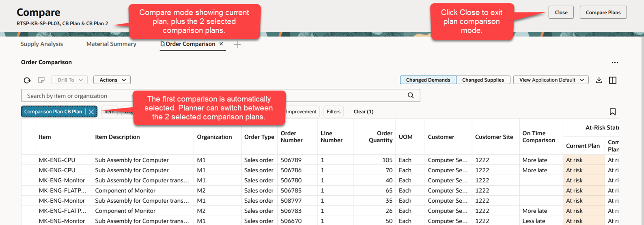Click the refresh icon in Order Comparison toolbar

[x=27, y=80]
